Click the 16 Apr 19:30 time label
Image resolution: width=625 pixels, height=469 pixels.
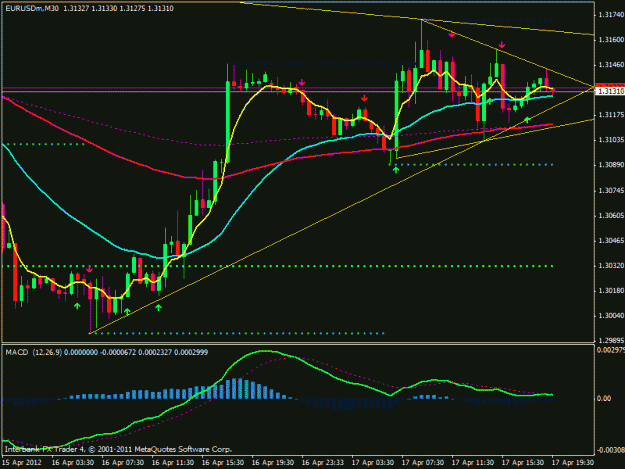point(273,463)
